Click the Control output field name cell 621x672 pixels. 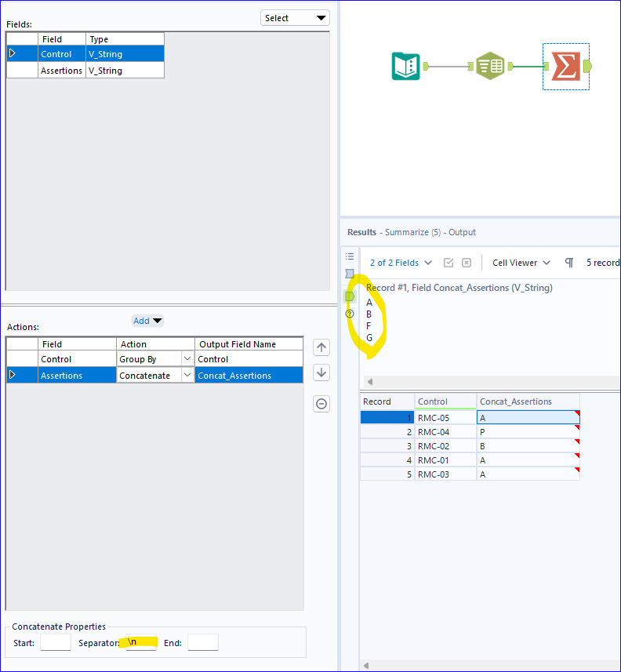249,359
